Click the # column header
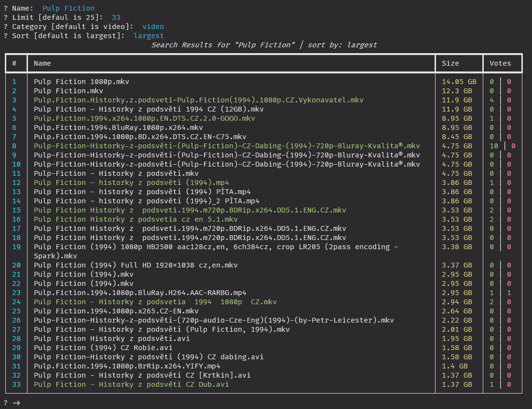 (x=14, y=63)
